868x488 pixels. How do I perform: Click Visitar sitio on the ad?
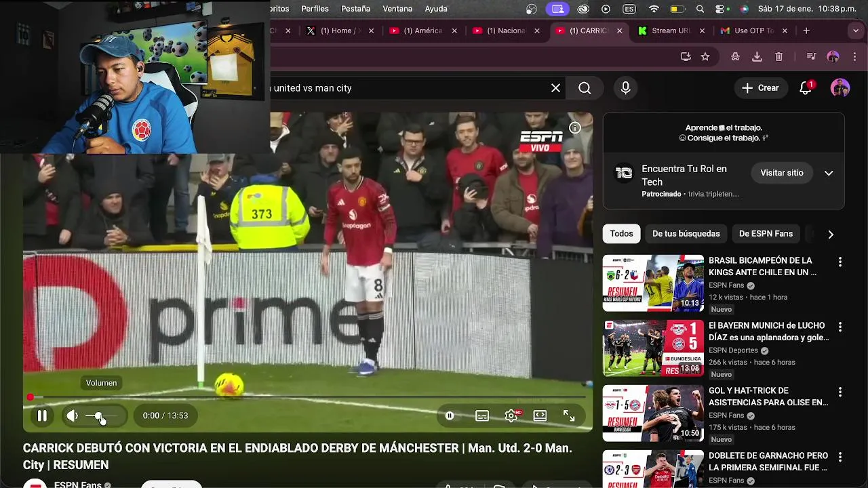[782, 173]
